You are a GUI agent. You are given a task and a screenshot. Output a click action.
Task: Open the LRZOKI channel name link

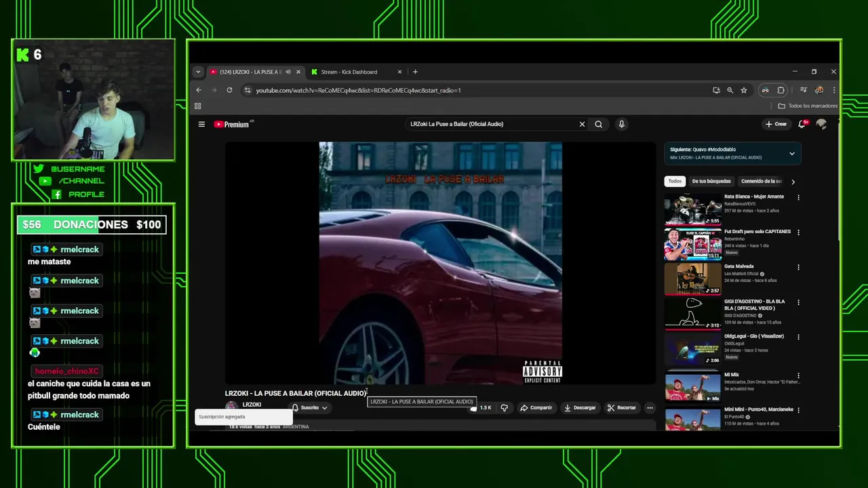point(252,405)
